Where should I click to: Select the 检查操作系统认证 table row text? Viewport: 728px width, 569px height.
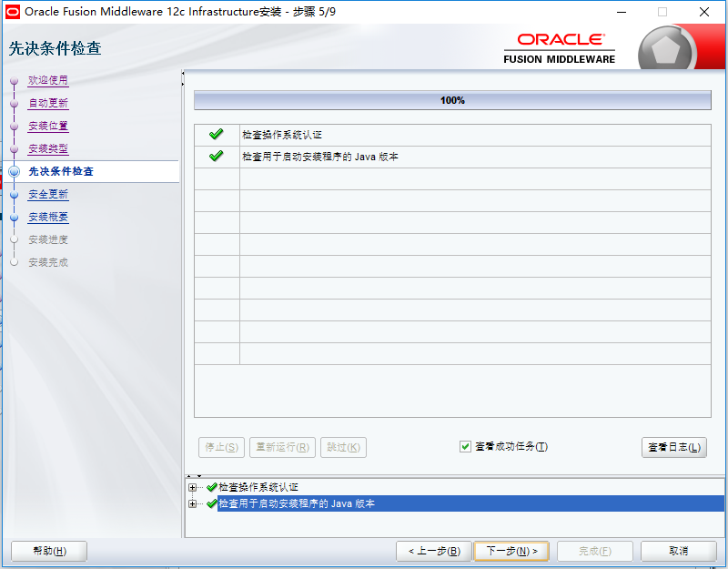[x=282, y=135]
